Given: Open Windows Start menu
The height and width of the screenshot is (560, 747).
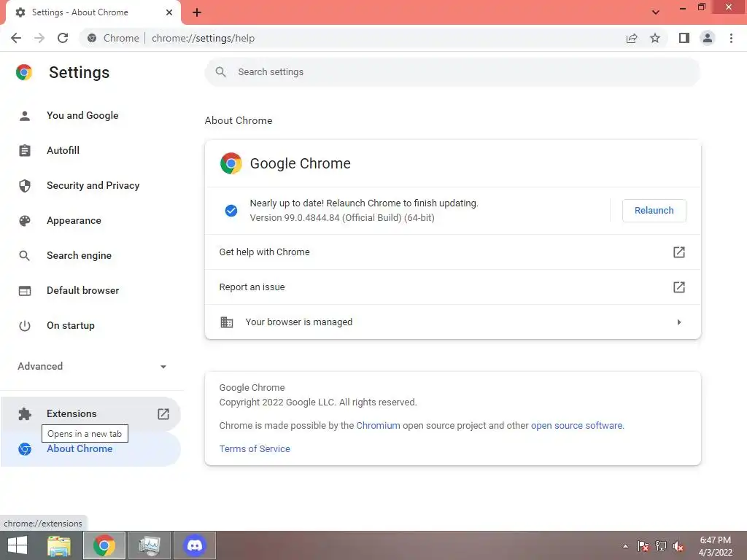Looking at the screenshot, I should coord(18,545).
